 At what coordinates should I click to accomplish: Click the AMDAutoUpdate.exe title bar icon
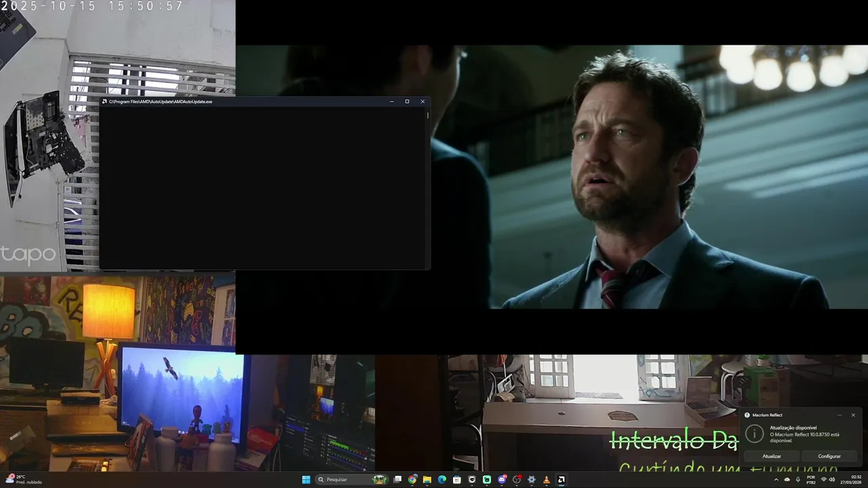point(104,102)
